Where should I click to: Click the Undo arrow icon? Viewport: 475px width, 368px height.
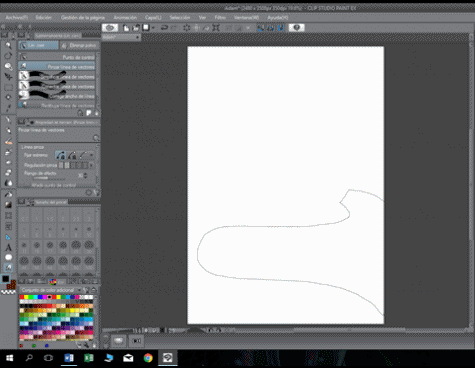(x=164, y=28)
